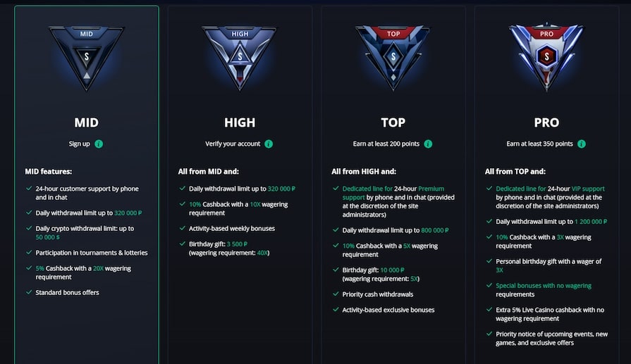Click the HIGH tier badge emblem
Image resolution: width=631 pixels, height=364 pixels.
[x=240, y=58]
